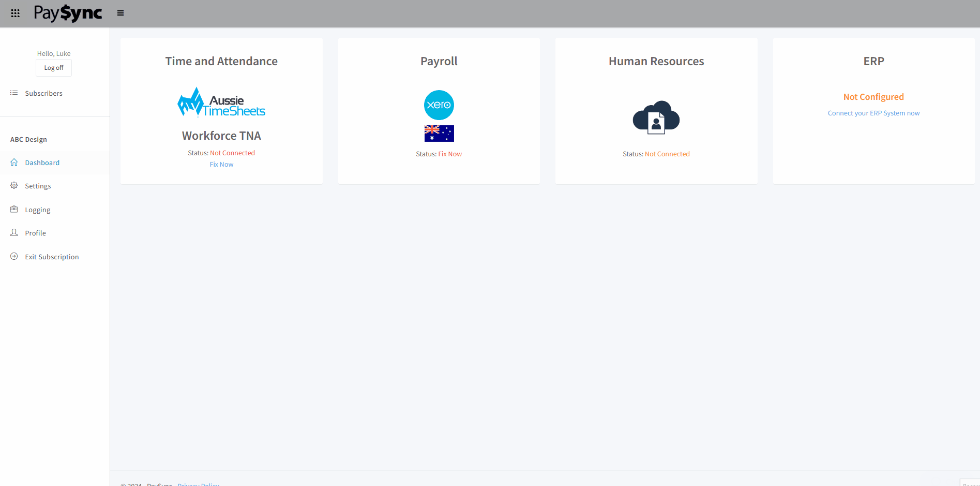This screenshot has height=486, width=980.
Task: Open the app launcher grid icon
Action: [15, 13]
